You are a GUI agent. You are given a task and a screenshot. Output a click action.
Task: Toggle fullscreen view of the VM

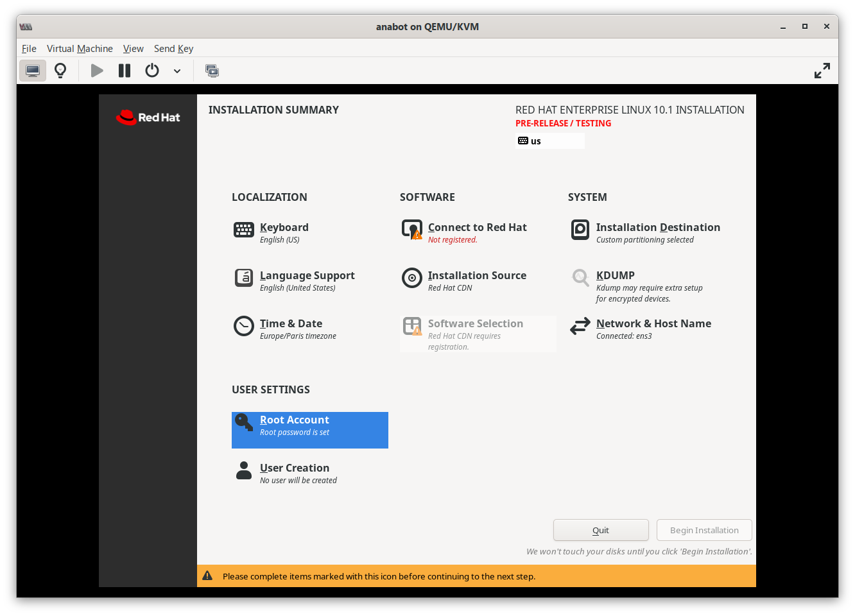pos(822,71)
